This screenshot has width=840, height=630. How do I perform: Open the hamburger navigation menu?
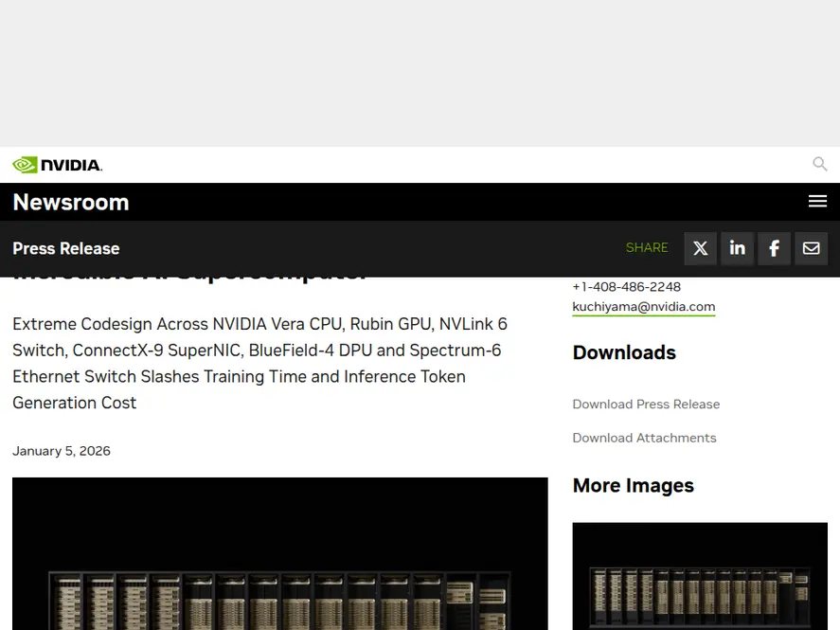click(817, 201)
